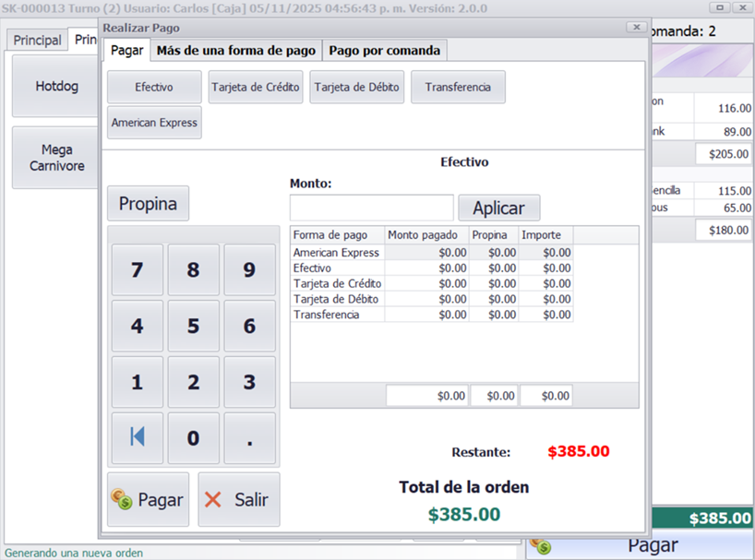Click the Pagar button with coins icon
Viewport: 755px width, 560px height.
pyautogui.click(x=148, y=499)
